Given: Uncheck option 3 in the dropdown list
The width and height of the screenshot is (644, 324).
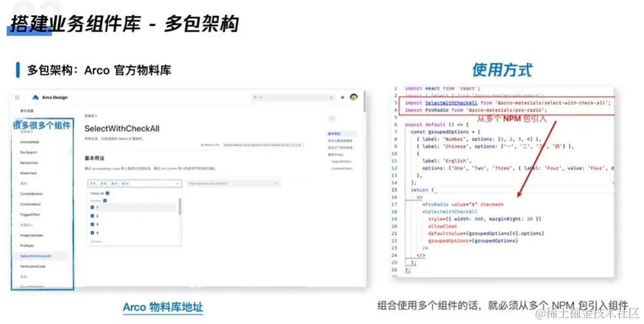Looking at the screenshot, I should pyautogui.click(x=92, y=224).
